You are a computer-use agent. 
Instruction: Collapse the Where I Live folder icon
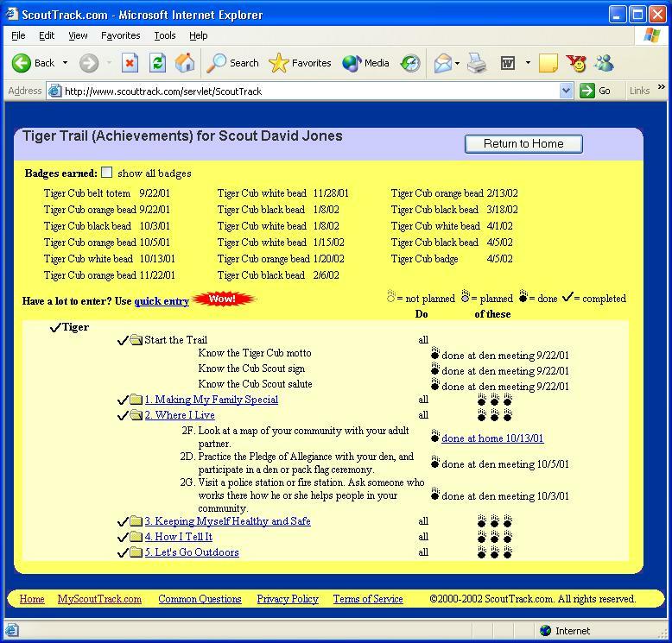coord(136,415)
